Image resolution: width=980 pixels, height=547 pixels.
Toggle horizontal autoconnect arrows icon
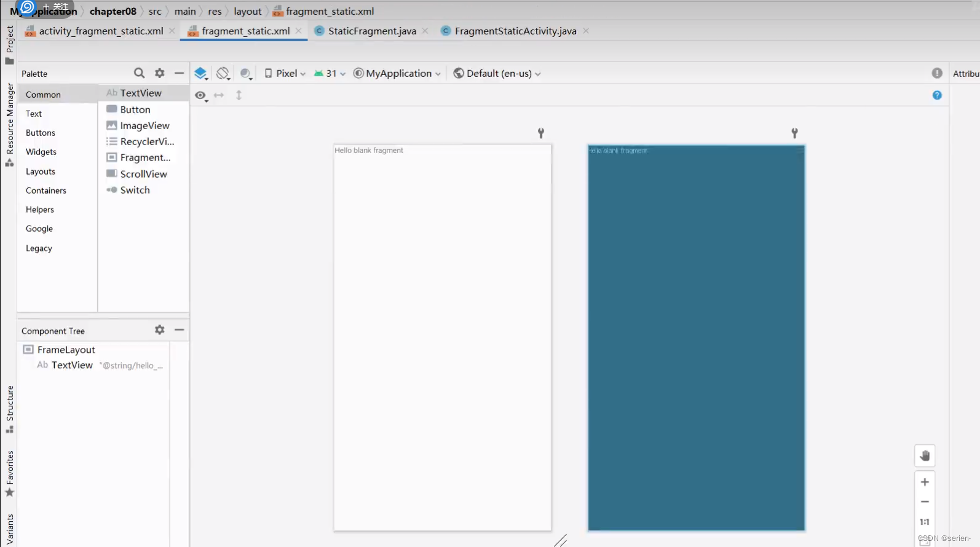(x=219, y=95)
